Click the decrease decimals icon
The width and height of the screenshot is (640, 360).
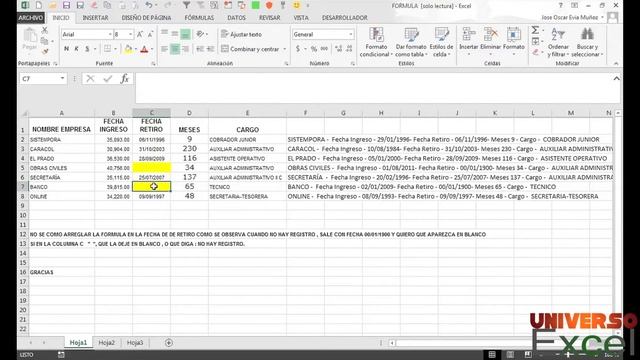[349, 49]
